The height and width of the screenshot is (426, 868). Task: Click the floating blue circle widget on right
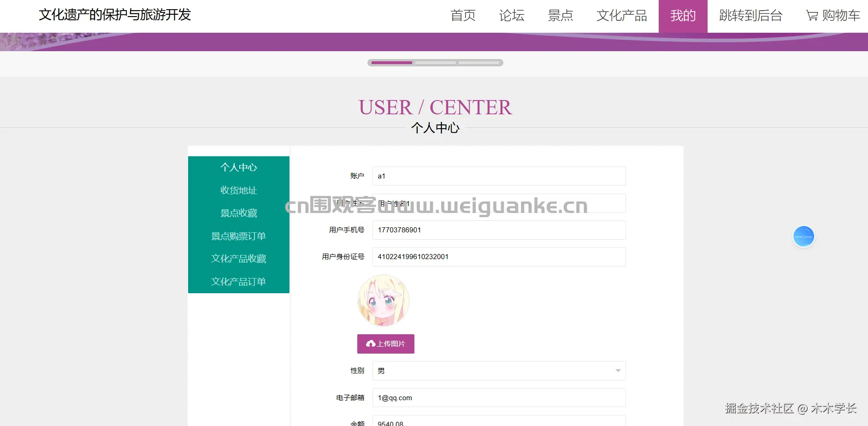(x=803, y=236)
